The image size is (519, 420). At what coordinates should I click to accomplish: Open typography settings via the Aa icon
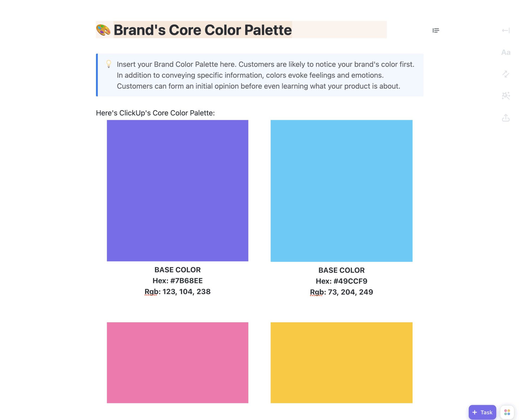click(x=505, y=52)
